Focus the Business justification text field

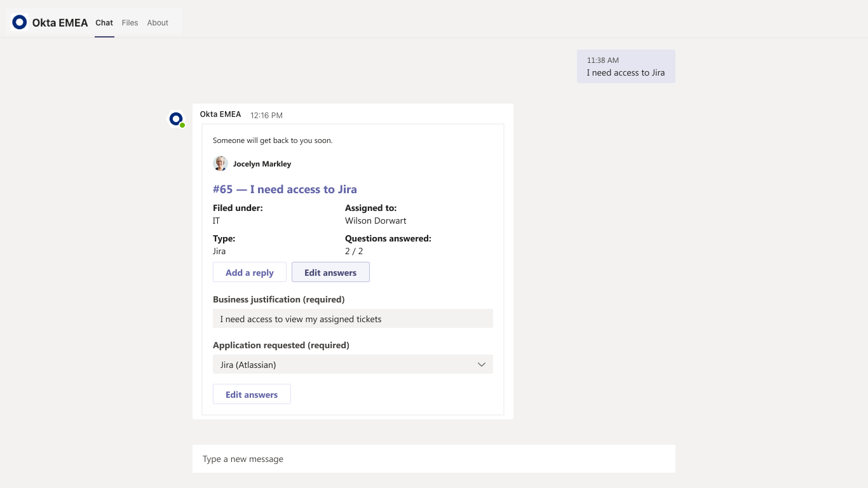pos(353,319)
